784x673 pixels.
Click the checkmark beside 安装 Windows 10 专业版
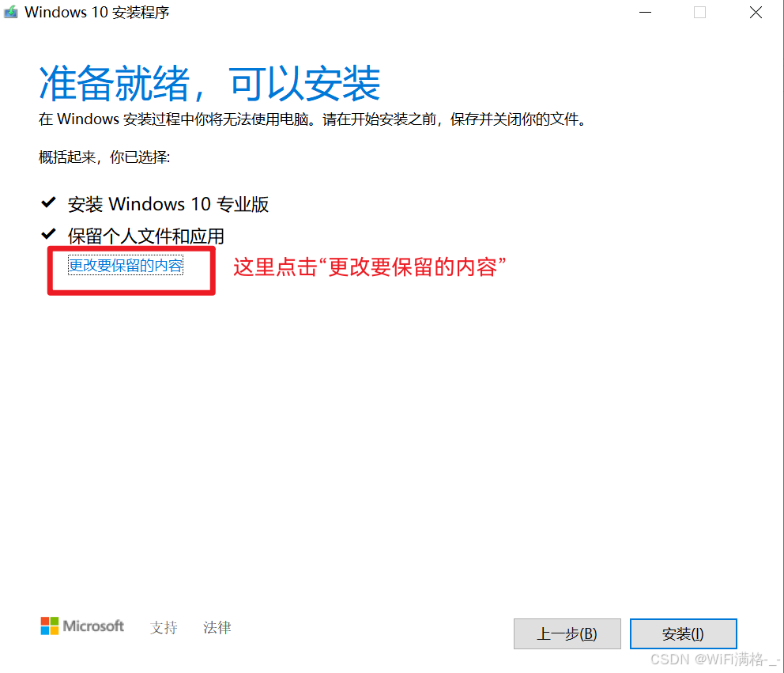click(48, 202)
